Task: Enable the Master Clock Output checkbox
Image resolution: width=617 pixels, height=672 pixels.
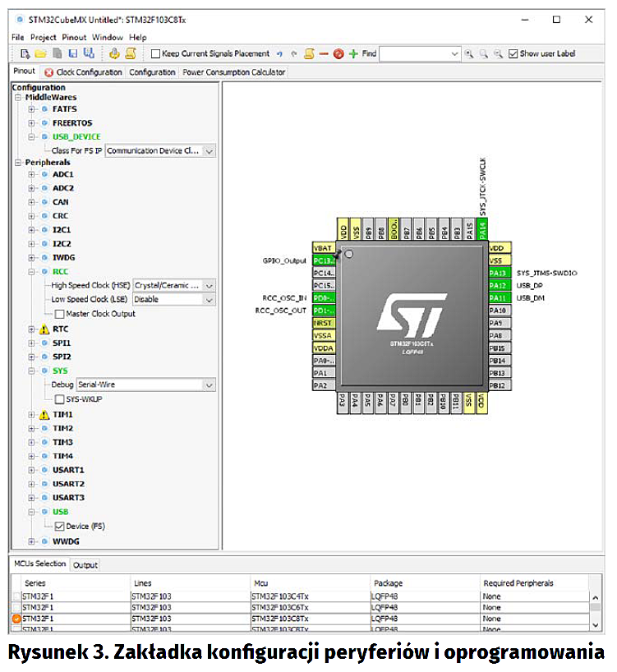Action: click(59, 314)
